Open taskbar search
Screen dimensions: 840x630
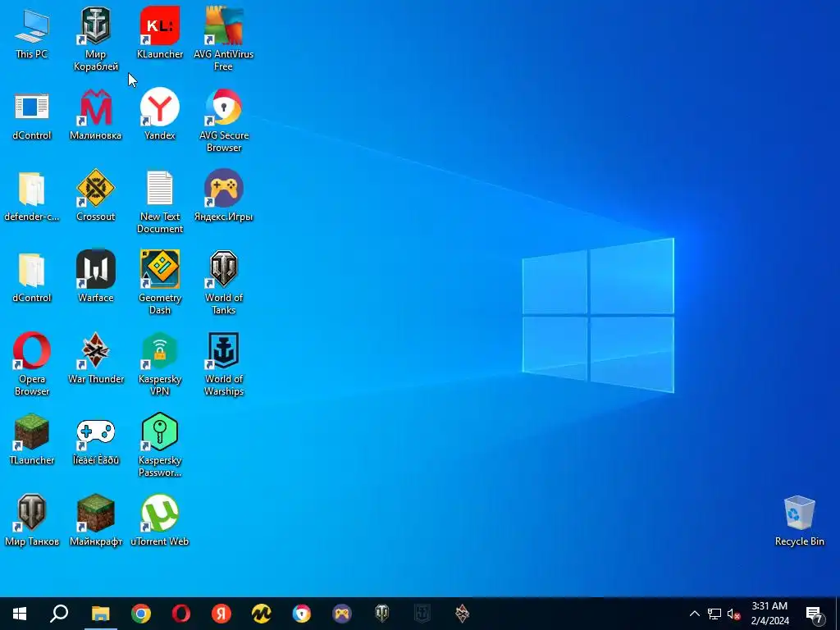click(59, 614)
